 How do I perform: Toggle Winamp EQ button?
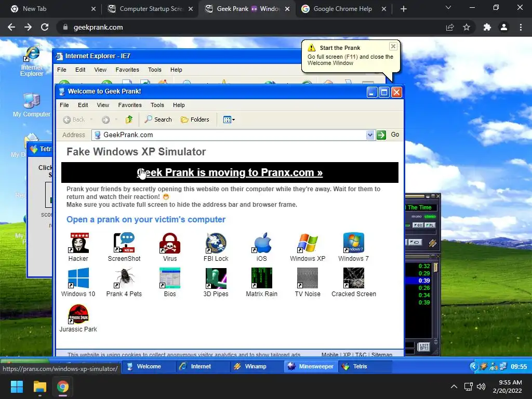[418, 225]
